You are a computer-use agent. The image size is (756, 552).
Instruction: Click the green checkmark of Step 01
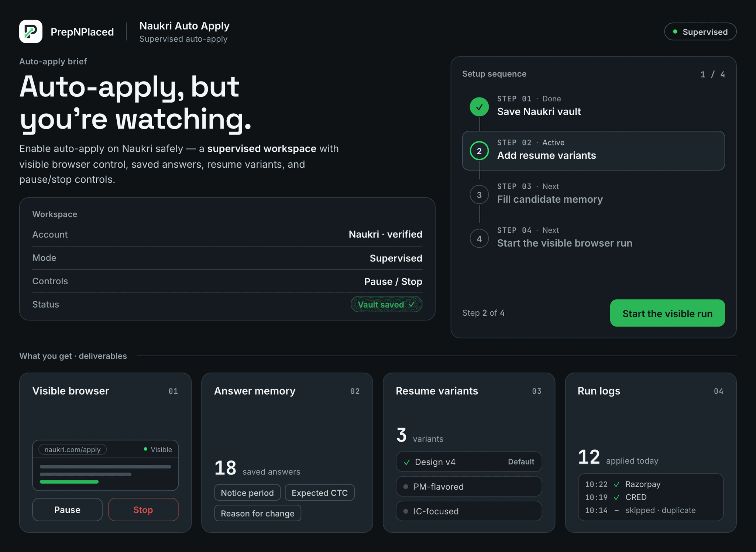(479, 107)
